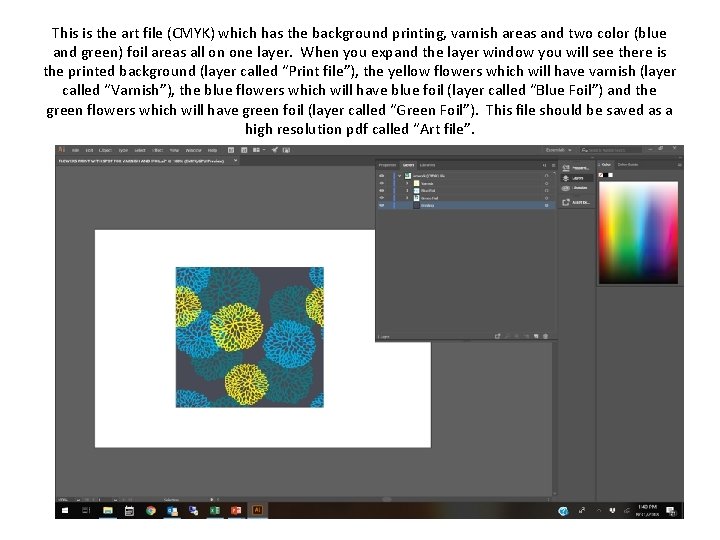Click the None color swatch
The height and width of the screenshot is (540, 720).
601,175
